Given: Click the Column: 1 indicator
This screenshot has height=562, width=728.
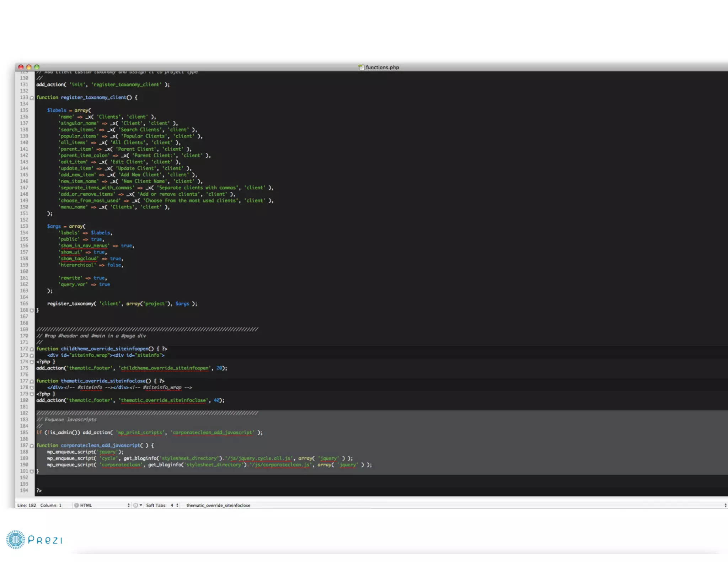Looking at the screenshot, I should (51, 505).
